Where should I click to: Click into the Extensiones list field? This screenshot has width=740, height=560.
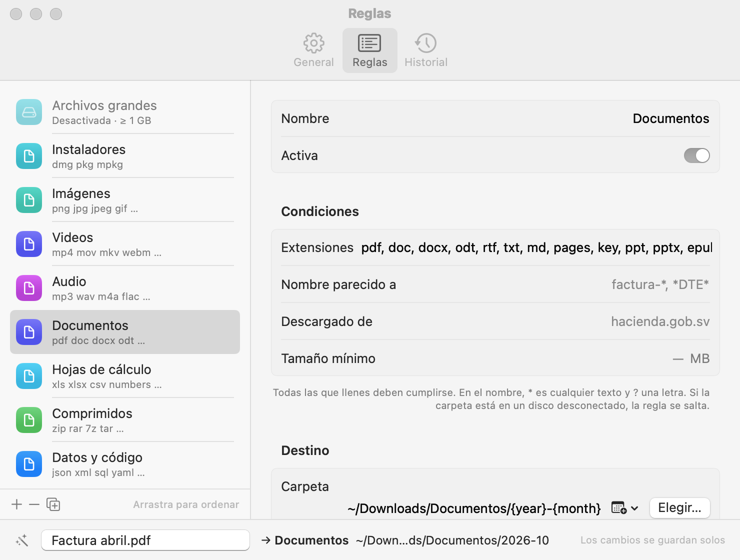(x=536, y=247)
